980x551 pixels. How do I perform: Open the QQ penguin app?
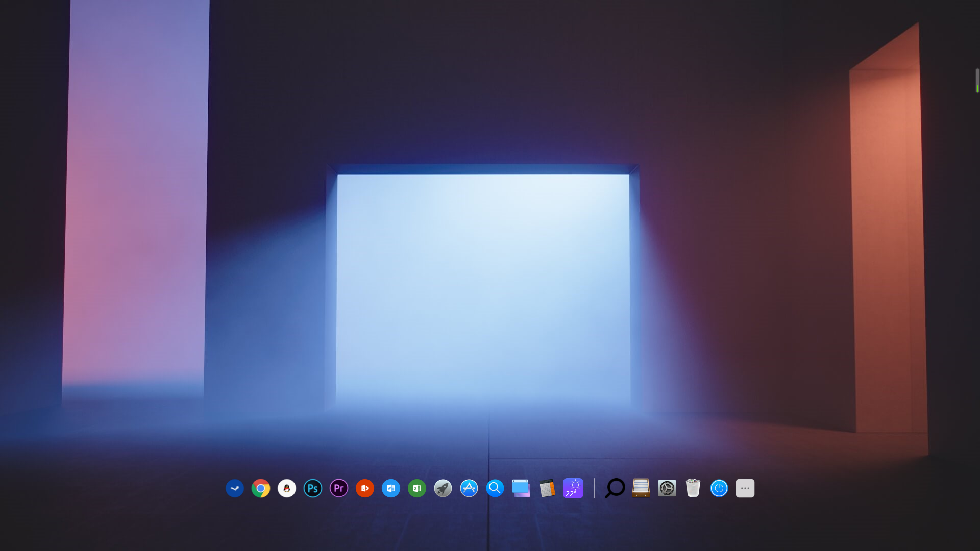coord(287,488)
